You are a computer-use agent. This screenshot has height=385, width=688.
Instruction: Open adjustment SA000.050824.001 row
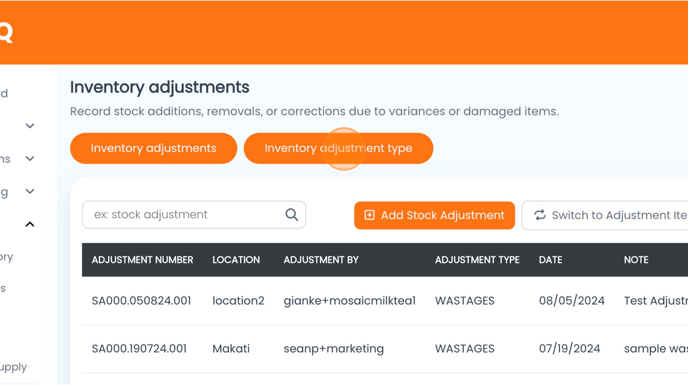tap(385, 301)
